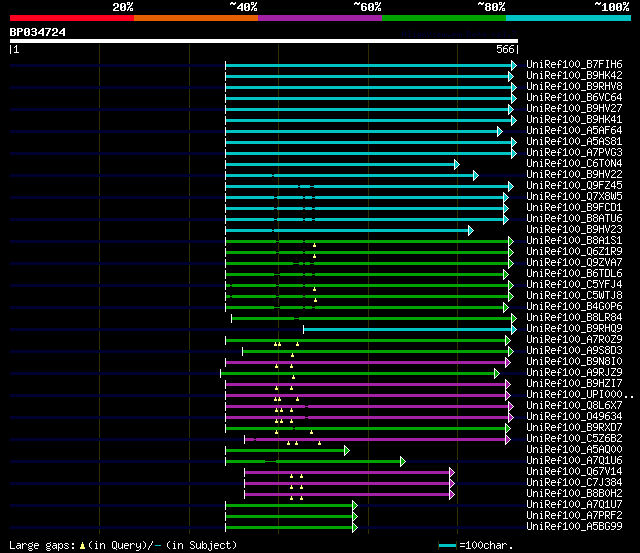The image size is (640, 553).
Task: Select the UniRef100_B9HV22 label
Action: click(574, 175)
